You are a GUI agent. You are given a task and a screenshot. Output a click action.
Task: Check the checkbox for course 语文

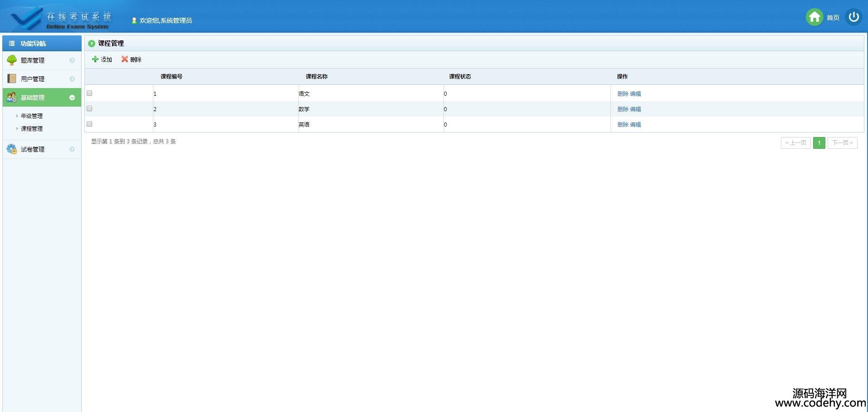(x=89, y=93)
